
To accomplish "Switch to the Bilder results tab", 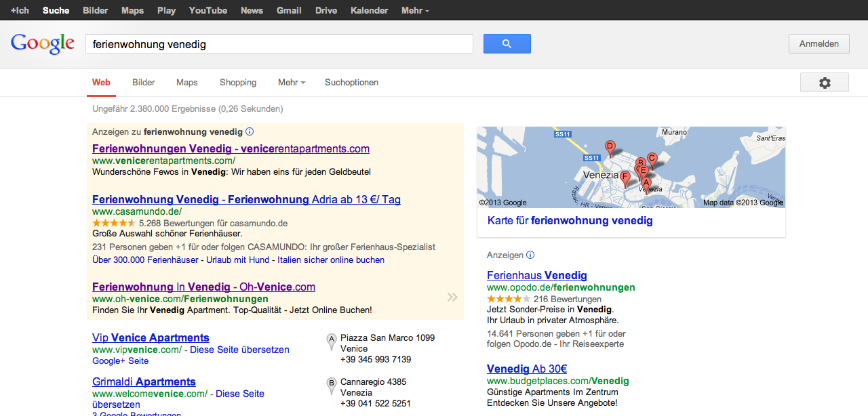I will (x=144, y=83).
